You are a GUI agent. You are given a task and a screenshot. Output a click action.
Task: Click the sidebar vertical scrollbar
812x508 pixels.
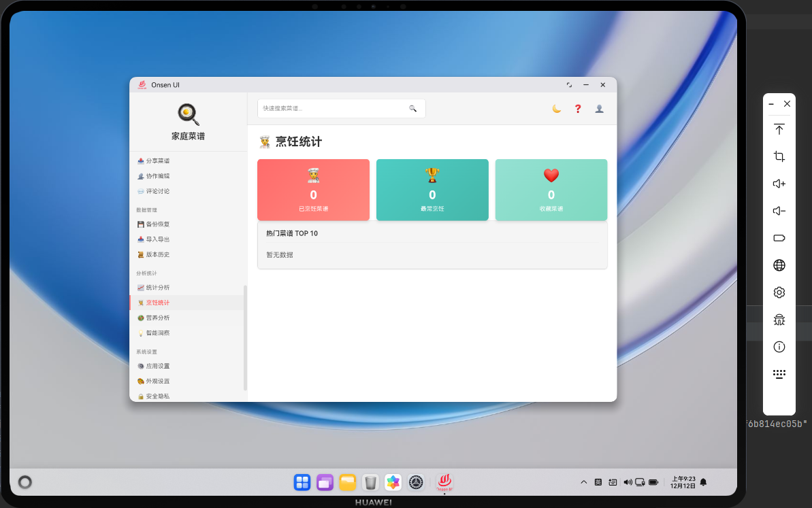click(245, 338)
